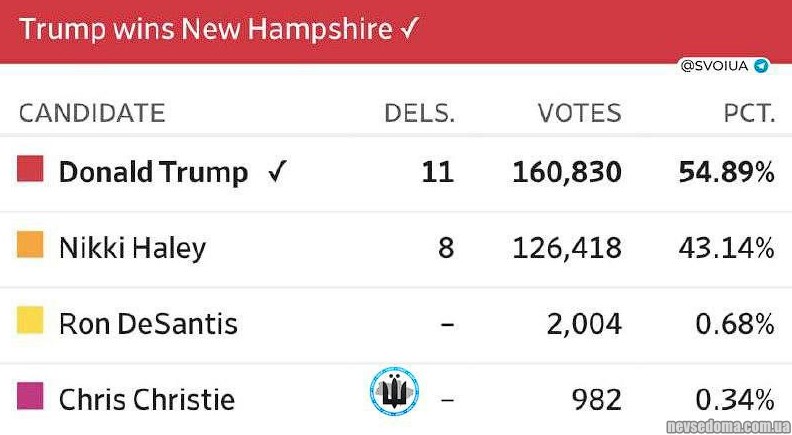
Task: Click the circular trident emblem icon
Action: coord(394,391)
